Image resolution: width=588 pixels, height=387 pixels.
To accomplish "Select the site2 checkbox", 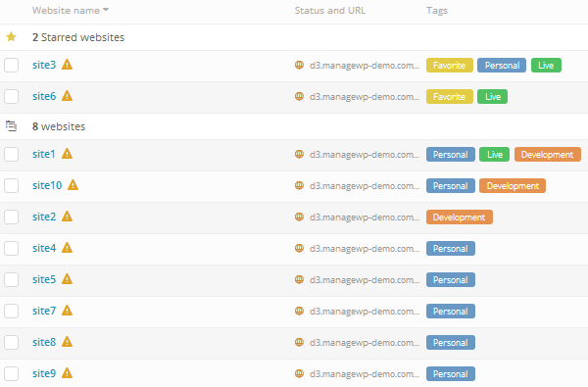I will [x=11, y=217].
